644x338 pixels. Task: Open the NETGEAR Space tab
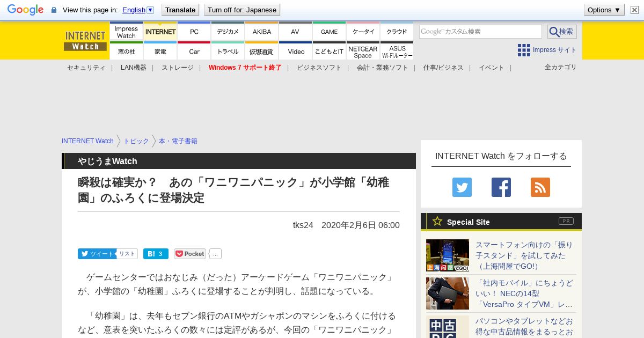point(363,51)
